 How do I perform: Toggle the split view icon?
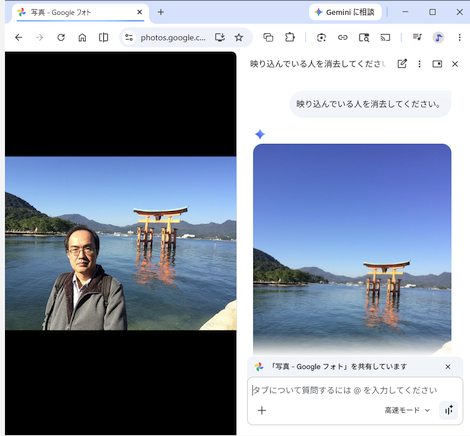[103, 38]
